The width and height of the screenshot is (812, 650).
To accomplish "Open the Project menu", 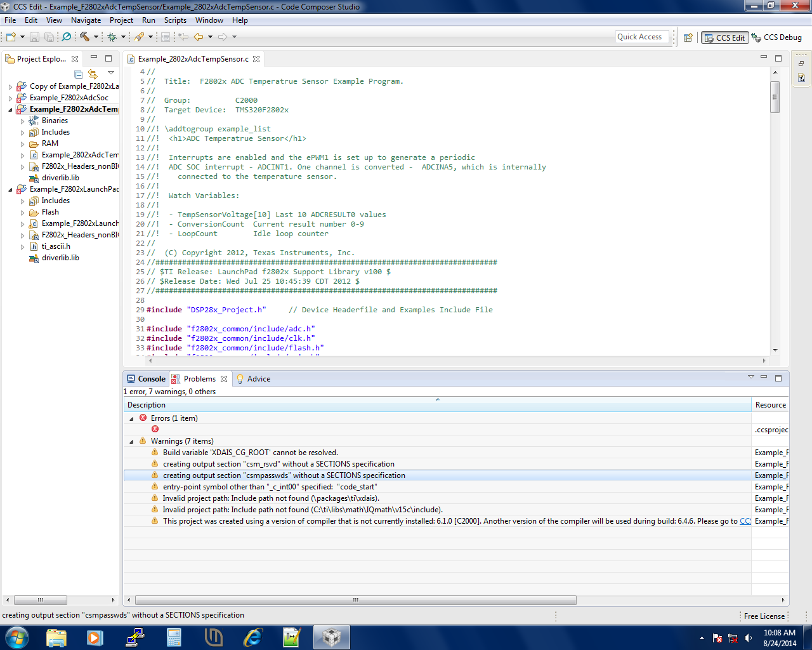I will [x=121, y=20].
